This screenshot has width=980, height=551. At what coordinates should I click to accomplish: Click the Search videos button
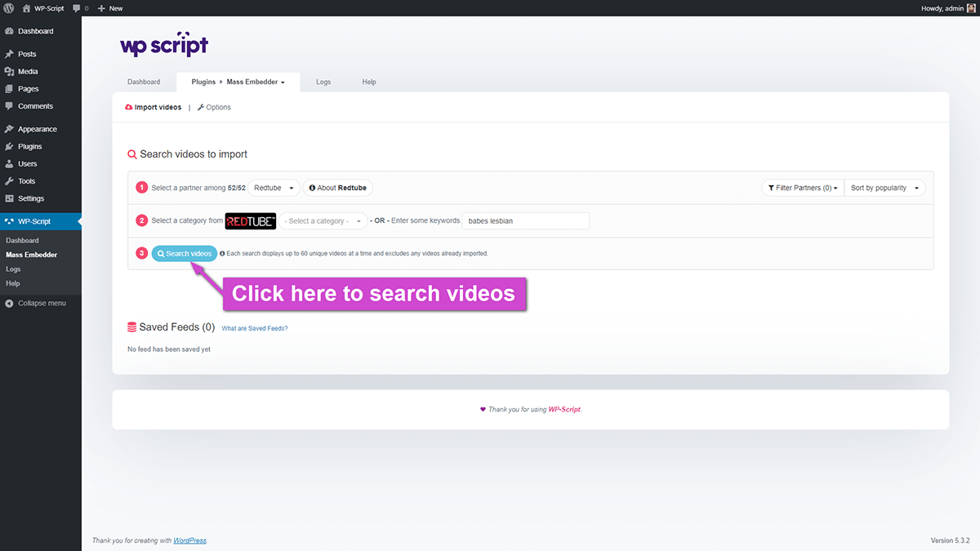(184, 254)
